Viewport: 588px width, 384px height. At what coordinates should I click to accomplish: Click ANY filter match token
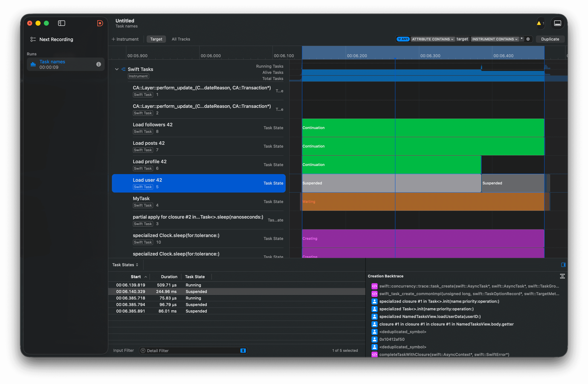(x=403, y=39)
